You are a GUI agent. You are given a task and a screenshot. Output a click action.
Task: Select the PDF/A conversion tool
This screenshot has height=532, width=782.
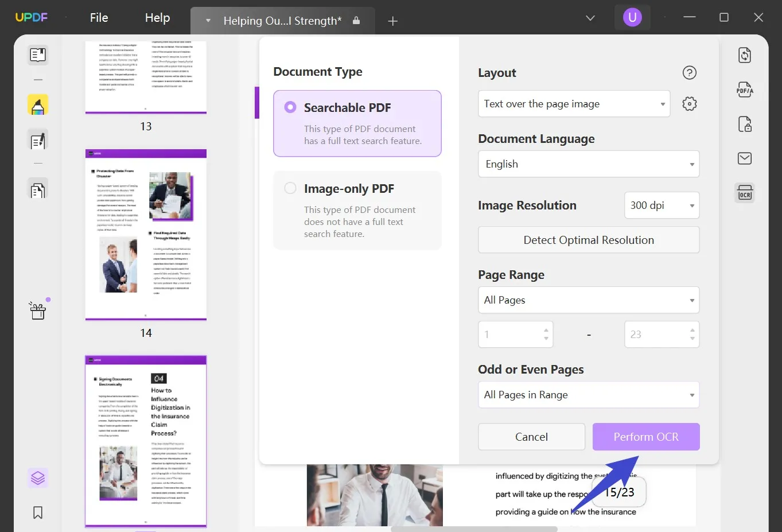coord(744,90)
